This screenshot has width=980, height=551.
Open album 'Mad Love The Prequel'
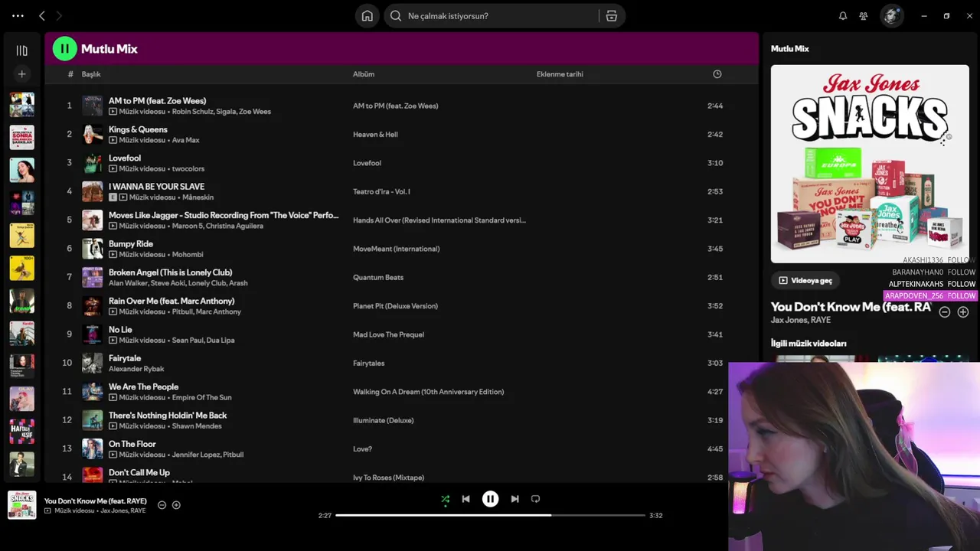point(388,334)
